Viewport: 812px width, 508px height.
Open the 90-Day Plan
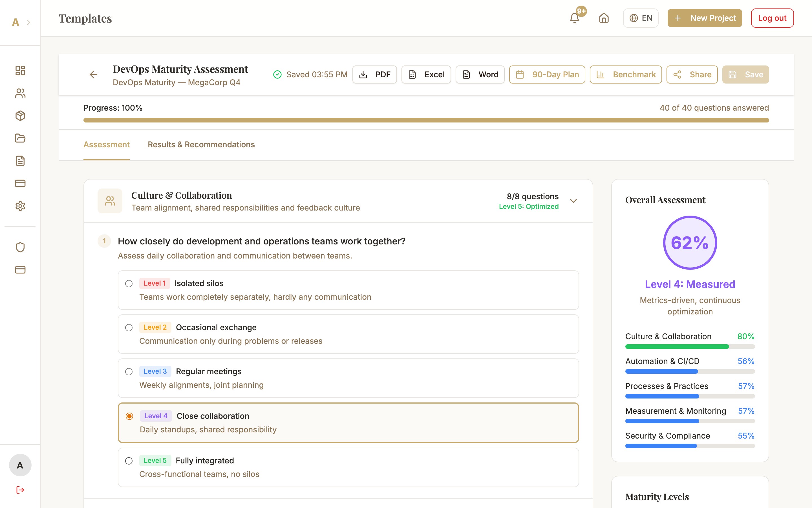point(547,75)
